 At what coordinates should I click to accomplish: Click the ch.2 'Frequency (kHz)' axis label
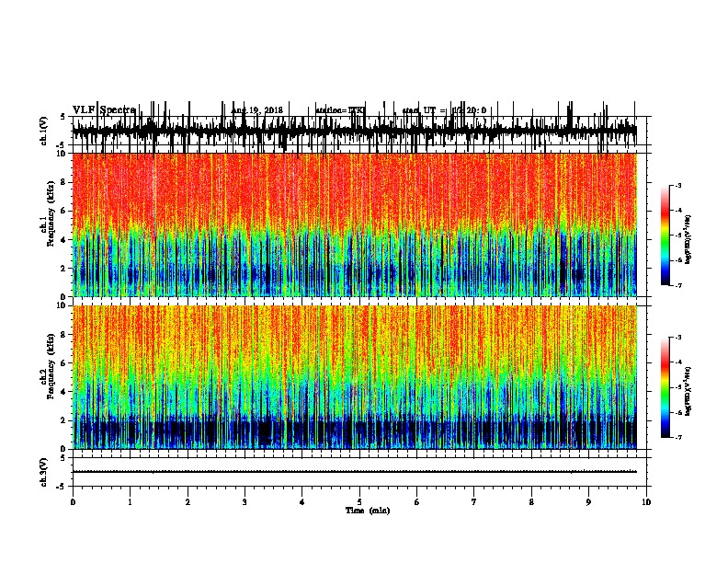pos(51,366)
